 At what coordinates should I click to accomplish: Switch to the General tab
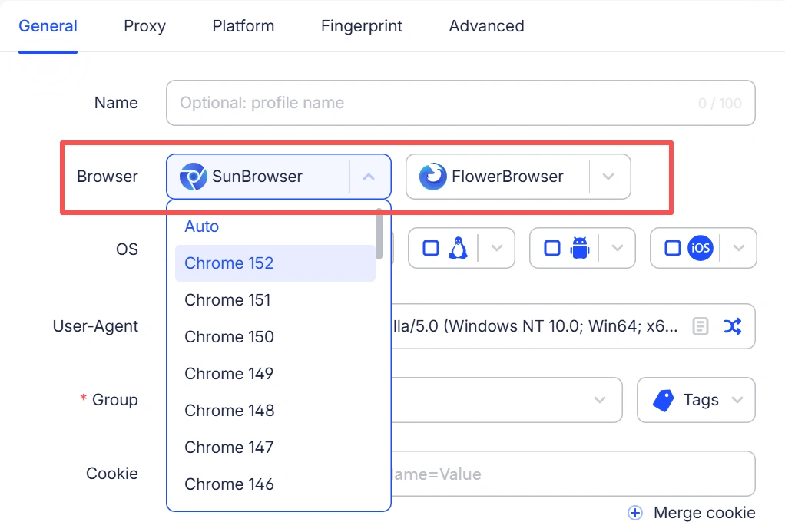[x=48, y=26]
